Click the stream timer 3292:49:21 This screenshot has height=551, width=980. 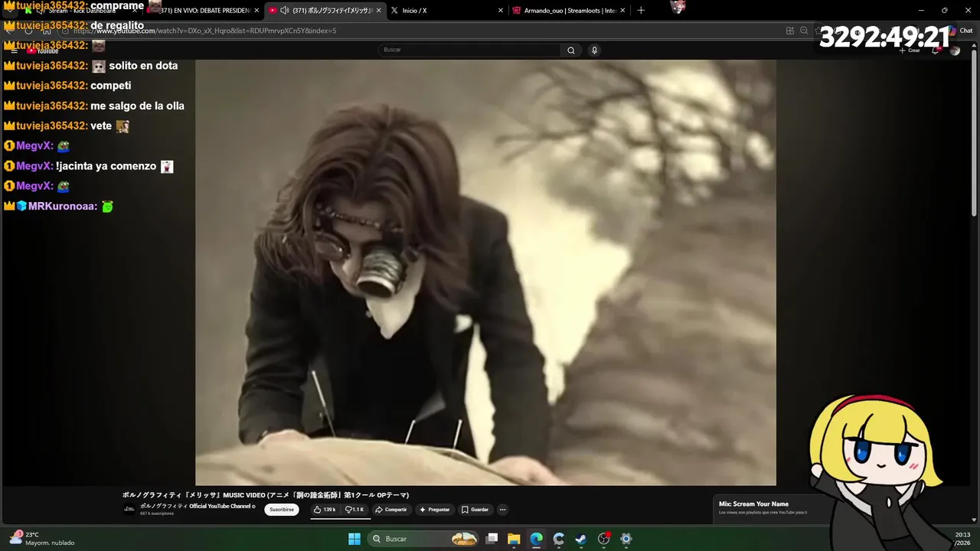click(884, 37)
